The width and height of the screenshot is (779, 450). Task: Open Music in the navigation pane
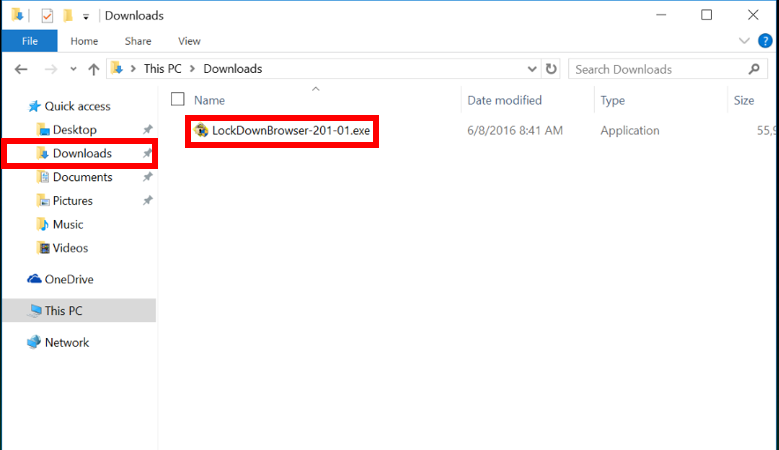pyautogui.click(x=68, y=225)
